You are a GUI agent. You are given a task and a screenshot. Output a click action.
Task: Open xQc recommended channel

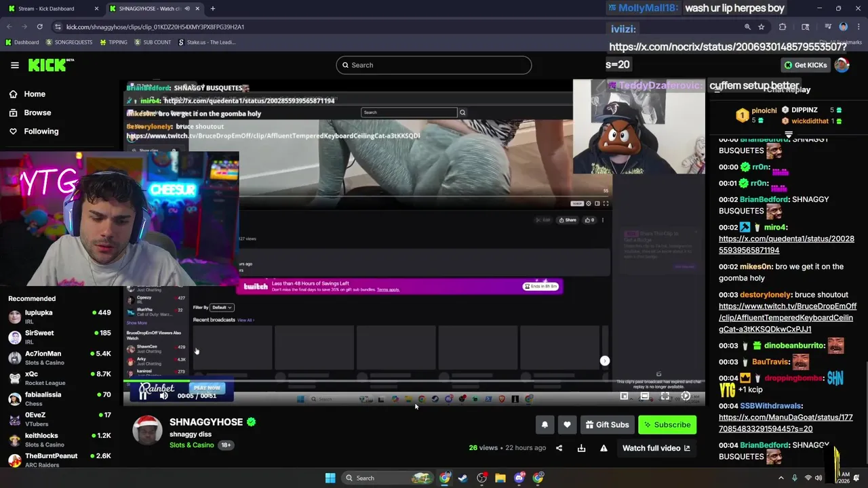(60, 378)
